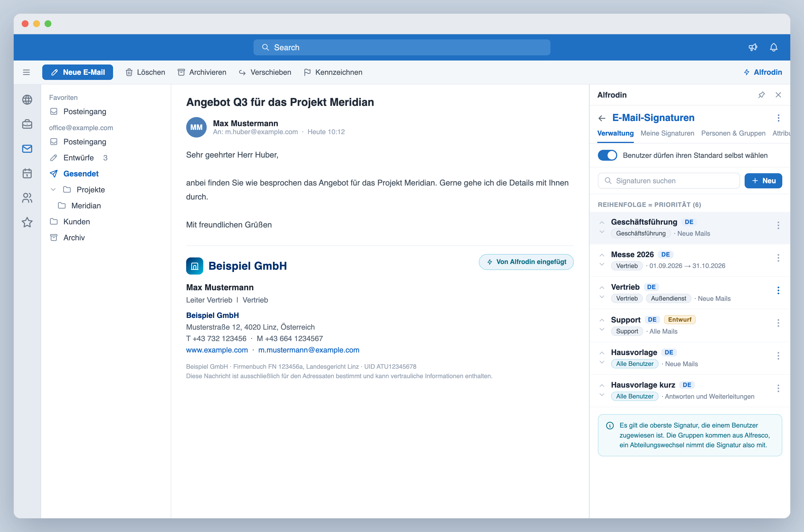804x532 pixels.
Task: Click the globe icon in left rail
Action: [x=27, y=99]
